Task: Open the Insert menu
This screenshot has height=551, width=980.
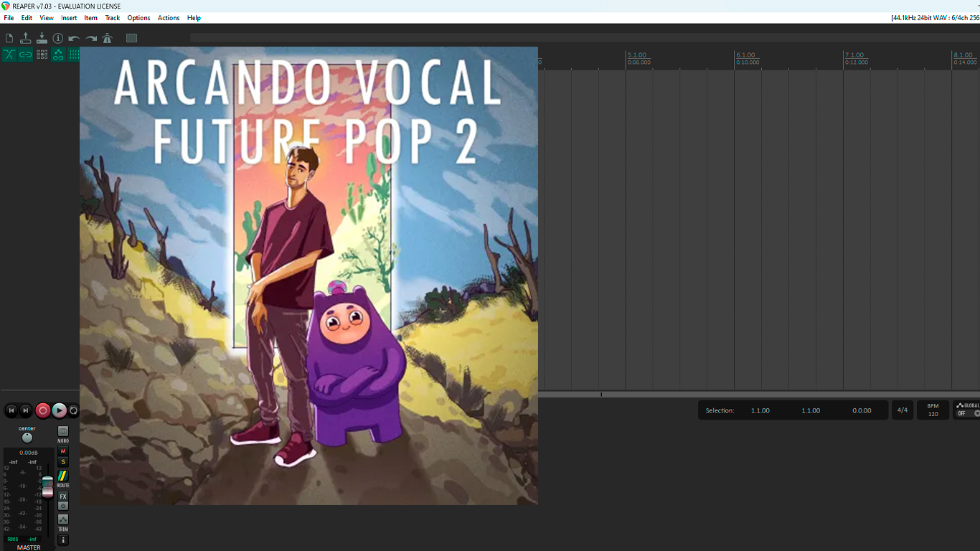Action: tap(69, 18)
